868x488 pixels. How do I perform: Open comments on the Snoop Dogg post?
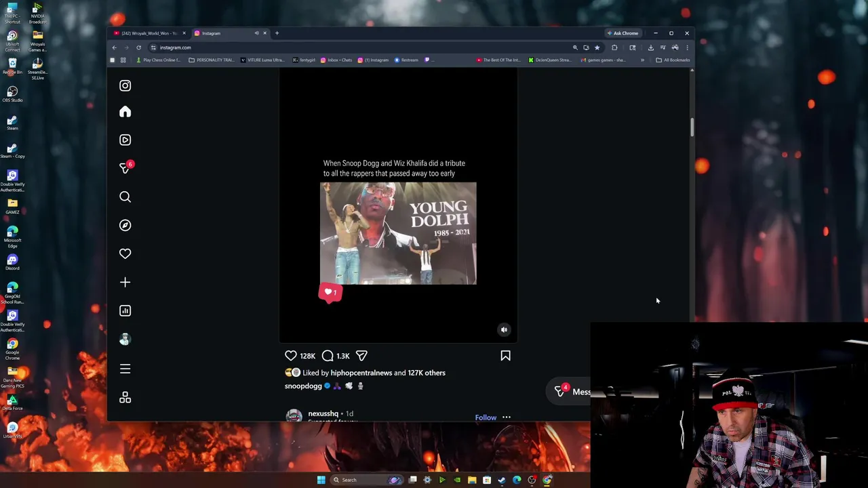click(x=328, y=355)
